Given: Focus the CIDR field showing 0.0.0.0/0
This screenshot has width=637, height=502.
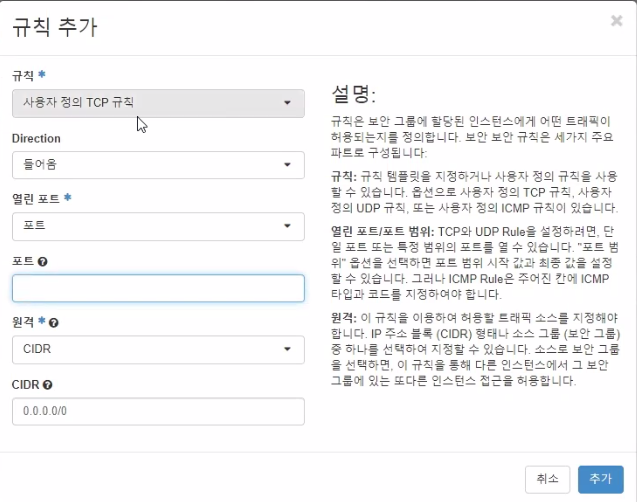Looking at the screenshot, I should pos(158,411).
